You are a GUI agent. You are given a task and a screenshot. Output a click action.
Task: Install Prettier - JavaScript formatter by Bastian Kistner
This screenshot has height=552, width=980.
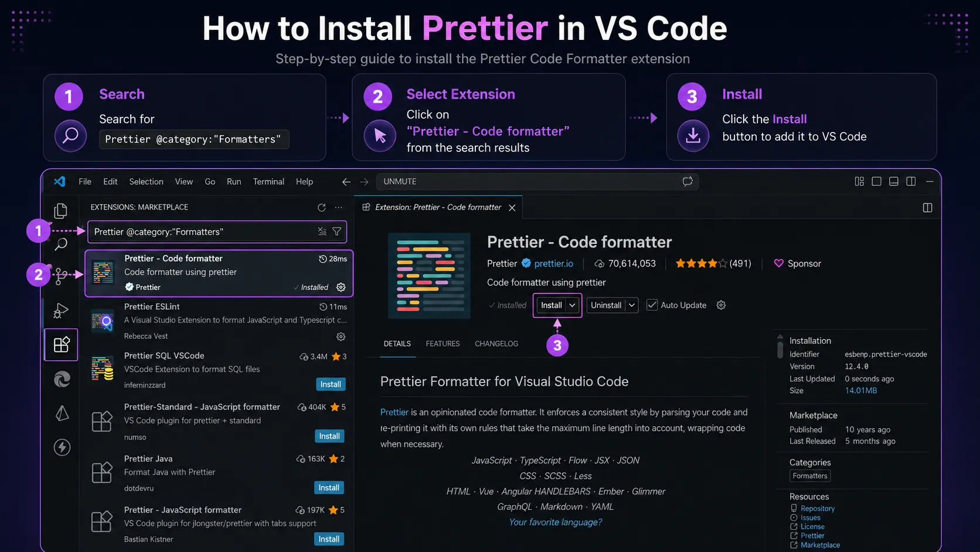(329, 539)
